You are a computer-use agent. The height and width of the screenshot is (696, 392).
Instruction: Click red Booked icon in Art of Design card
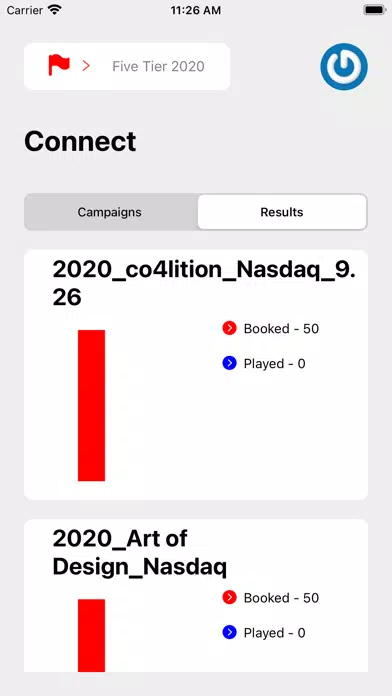(x=229, y=597)
